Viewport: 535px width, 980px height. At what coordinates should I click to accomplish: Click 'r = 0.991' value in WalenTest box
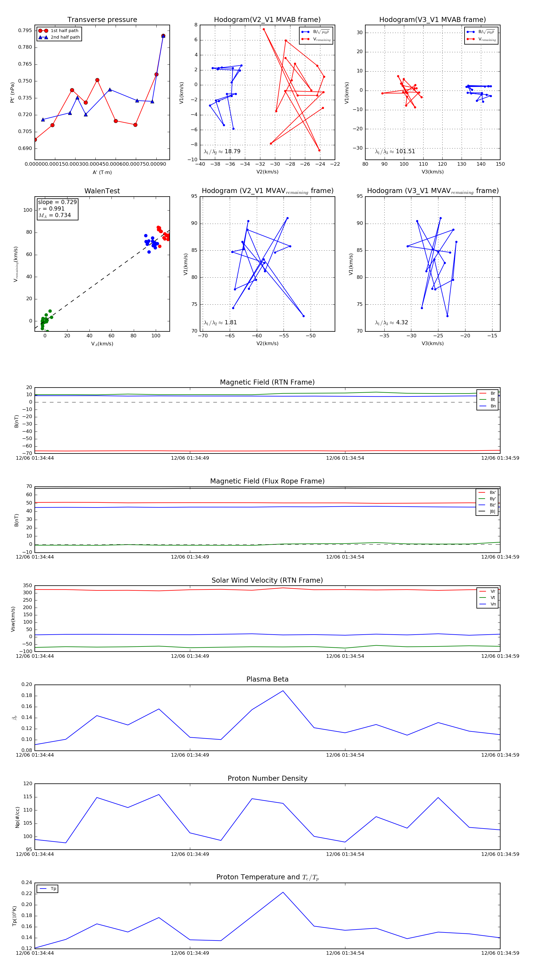tap(51, 208)
